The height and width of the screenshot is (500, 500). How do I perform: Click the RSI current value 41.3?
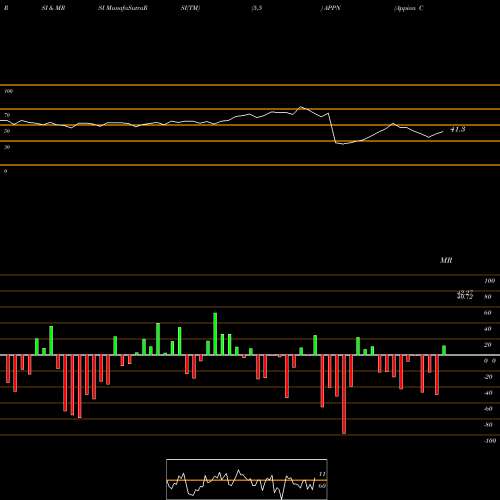(458, 129)
